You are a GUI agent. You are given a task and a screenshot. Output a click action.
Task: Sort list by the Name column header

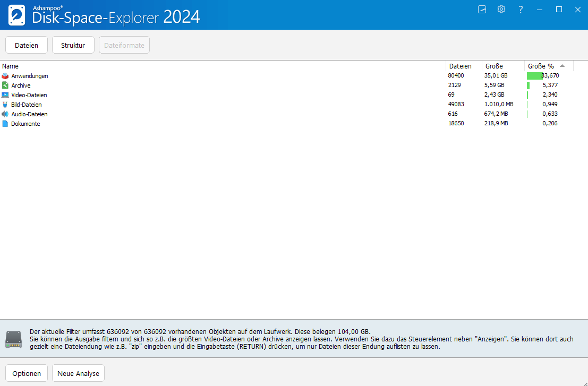pyautogui.click(x=11, y=66)
